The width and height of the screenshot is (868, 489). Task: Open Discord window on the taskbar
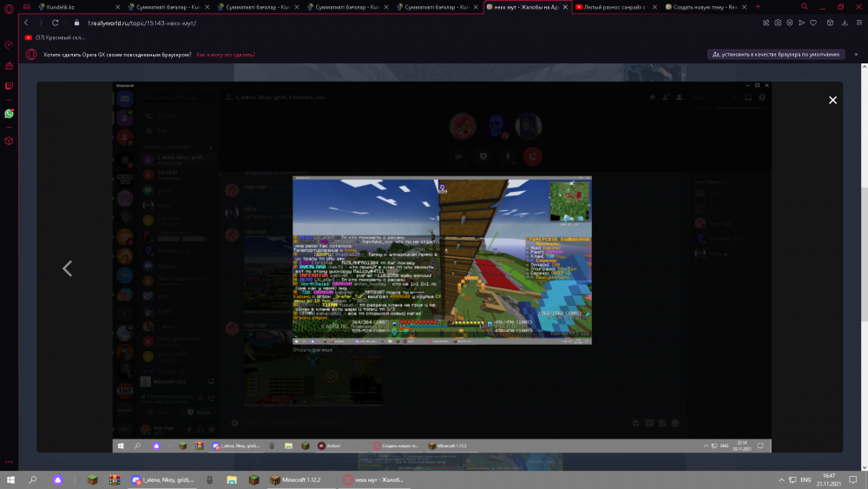pyautogui.click(x=163, y=480)
